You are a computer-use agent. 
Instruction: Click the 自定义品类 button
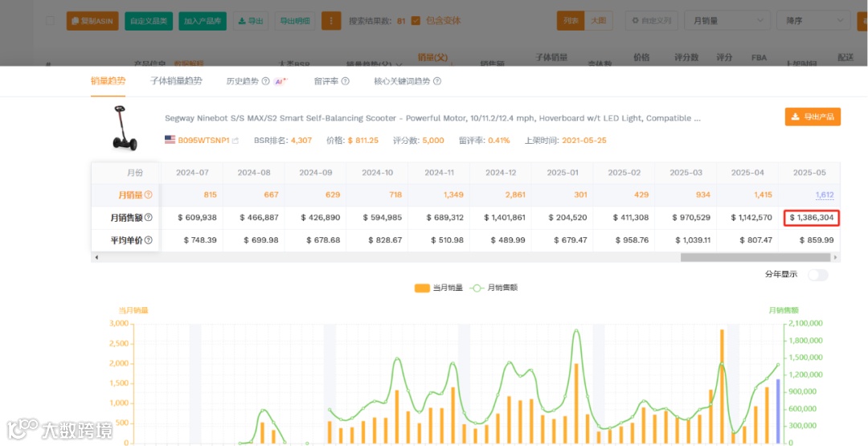pyautogui.click(x=149, y=21)
